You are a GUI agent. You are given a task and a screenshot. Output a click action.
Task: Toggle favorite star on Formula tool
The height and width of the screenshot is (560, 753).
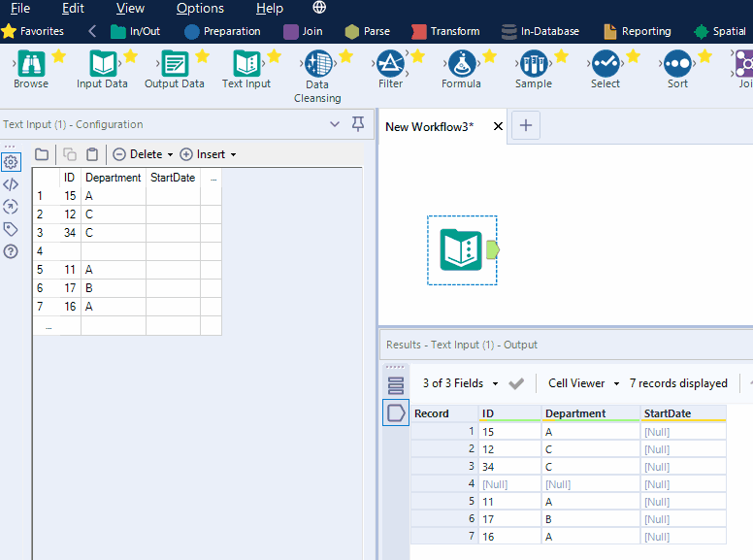tap(489, 56)
